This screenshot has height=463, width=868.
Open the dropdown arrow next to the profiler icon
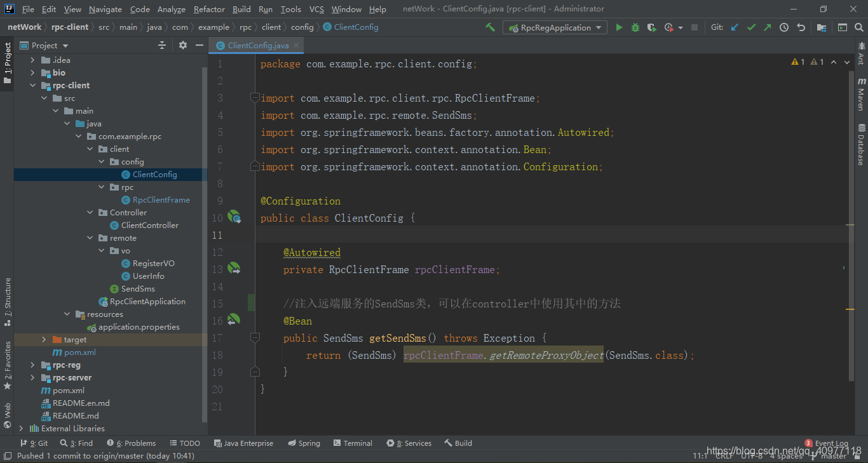click(x=680, y=28)
